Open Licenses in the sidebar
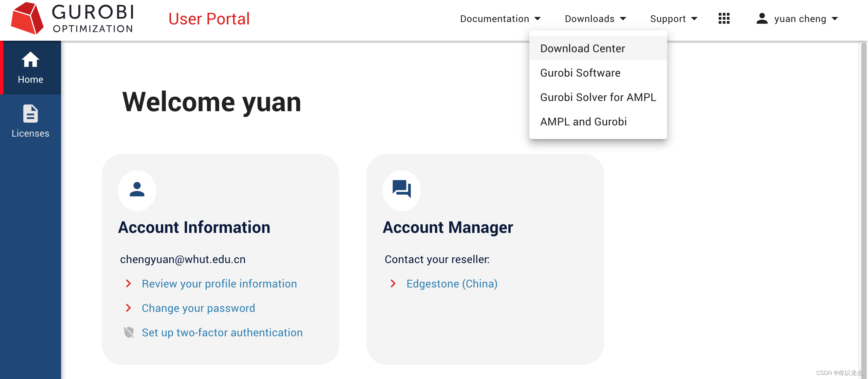 pyautogui.click(x=31, y=121)
